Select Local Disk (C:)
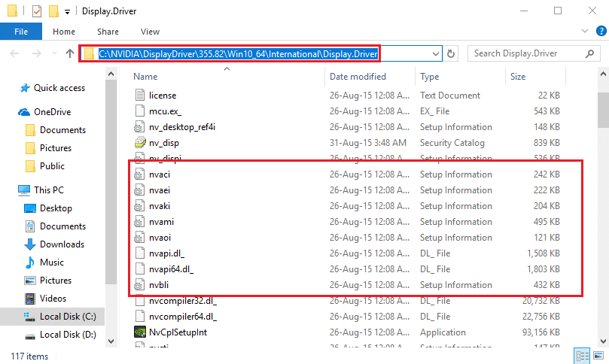The image size is (609, 364). 68,317
